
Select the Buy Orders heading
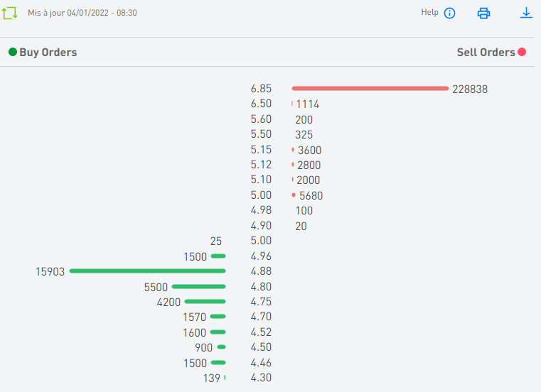point(48,52)
